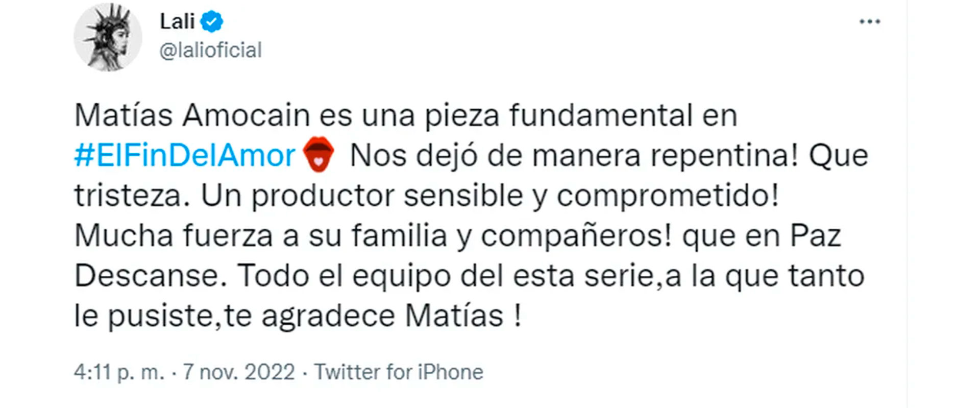The width and height of the screenshot is (980, 408).
Task: Click the 4:11 p. m. timestamp
Action: point(119,372)
